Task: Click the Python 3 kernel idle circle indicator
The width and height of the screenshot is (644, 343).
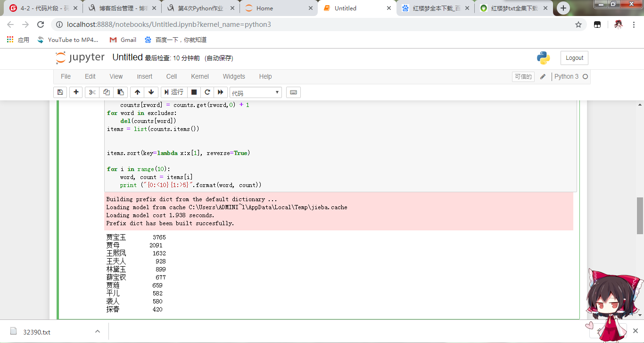Action: (585, 77)
